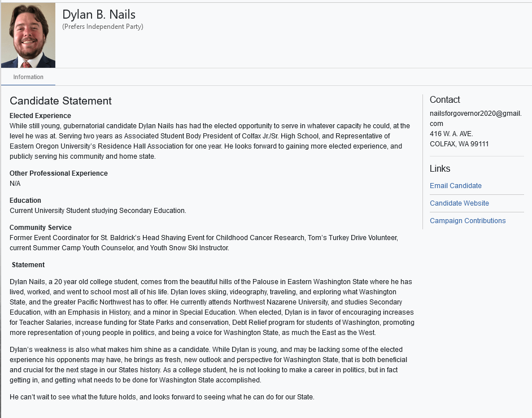The width and height of the screenshot is (532, 418).
Task: Click the Dylan B. Nails name heading
Action: pos(99,15)
